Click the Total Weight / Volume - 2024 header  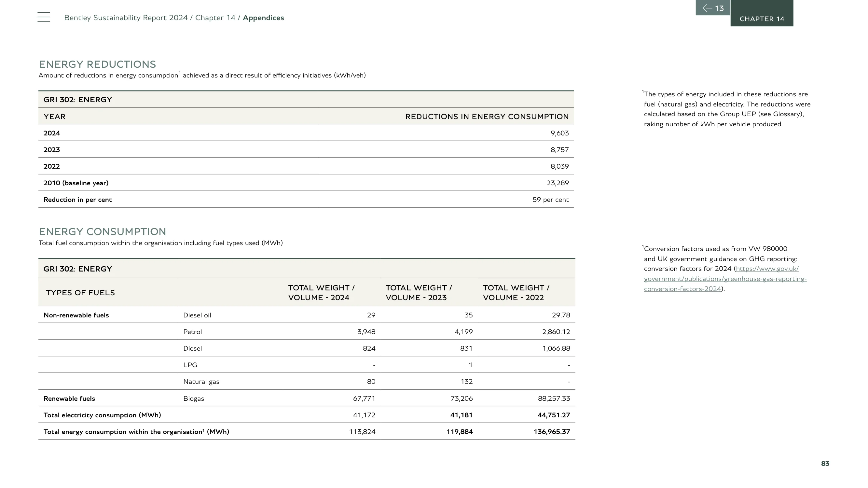pos(321,293)
